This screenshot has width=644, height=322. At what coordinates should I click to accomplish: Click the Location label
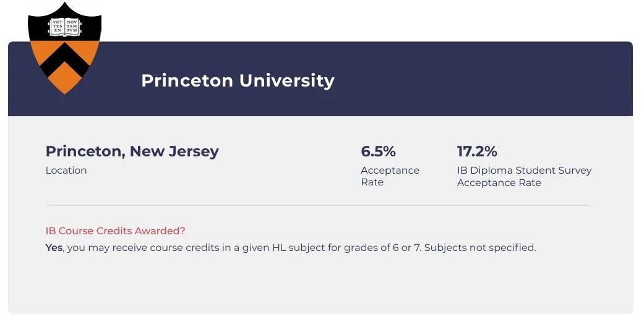pos(66,170)
